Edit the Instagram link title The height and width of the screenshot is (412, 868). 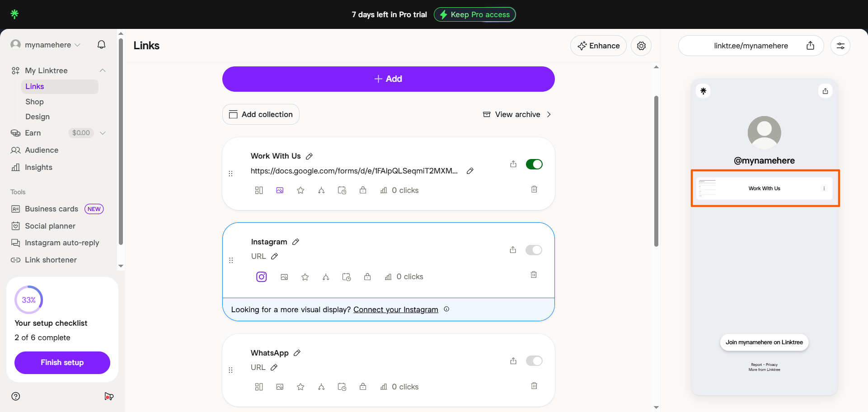pyautogui.click(x=296, y=242)
